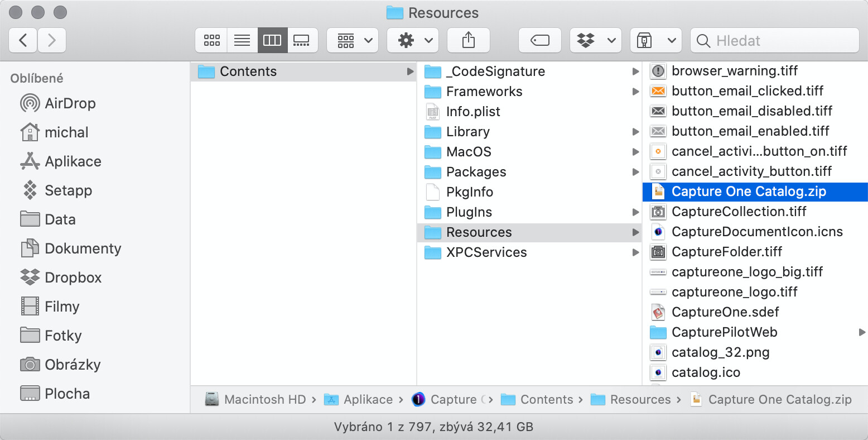The height and width of the screenshot is (440, 868).
Task: Select the MacOS folder
Action: [529, 152]
